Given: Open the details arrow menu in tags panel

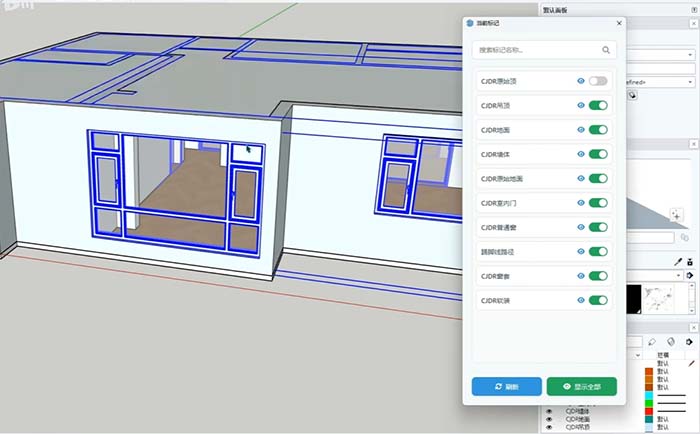Looking at the screenshot, I should coord(689,342).
